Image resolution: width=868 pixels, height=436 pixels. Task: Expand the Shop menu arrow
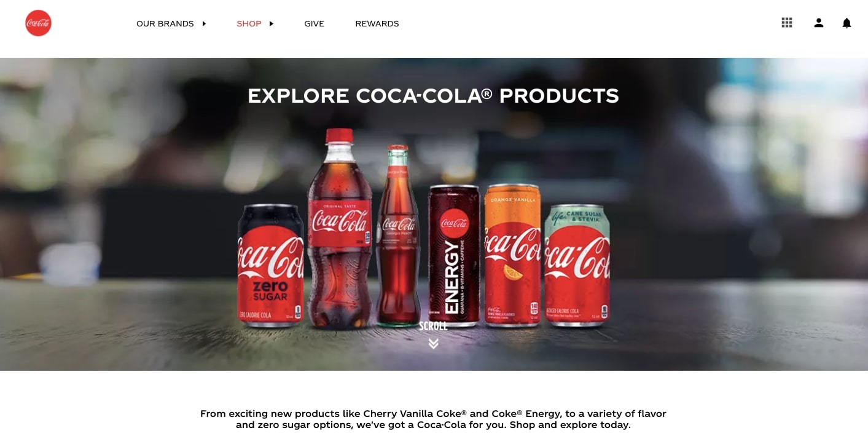[272, 23]
